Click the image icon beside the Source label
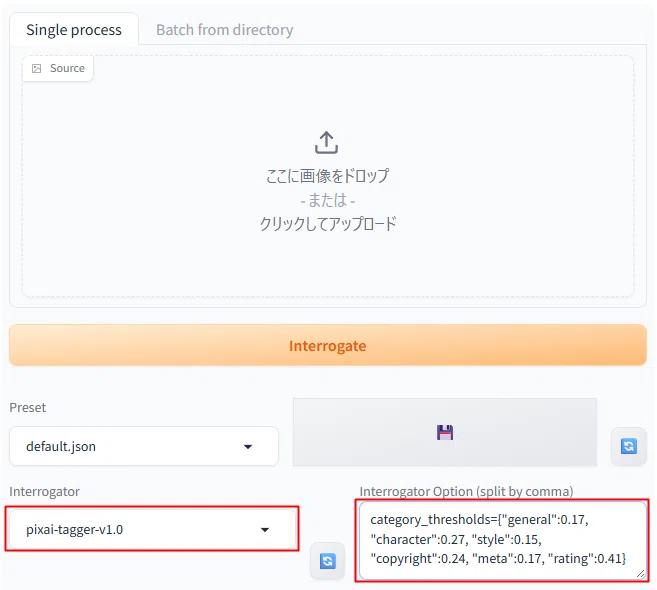 coord(37,68)
